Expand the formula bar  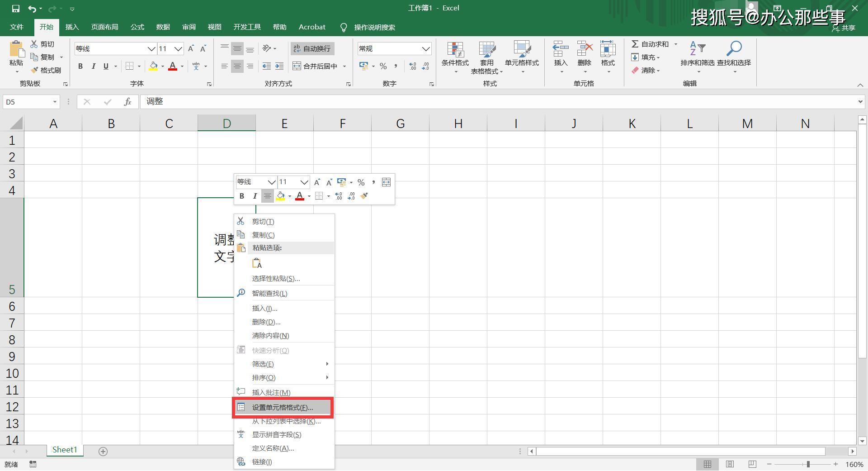tap(860, 102)
